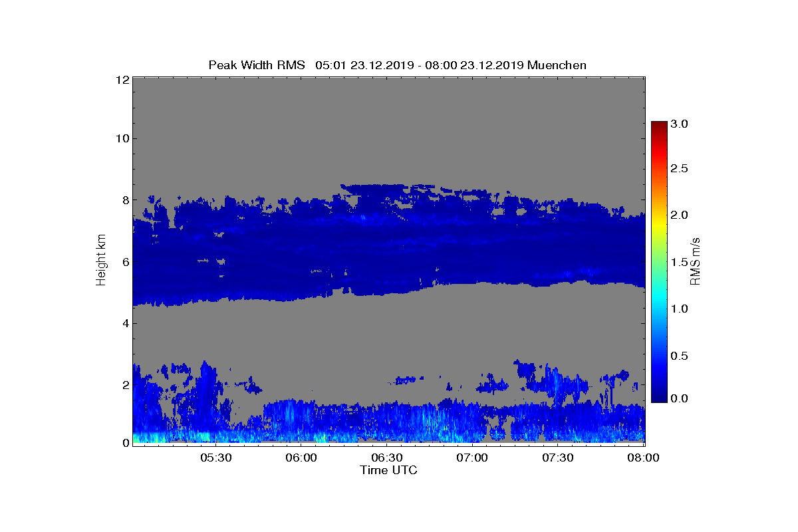Click the 0.0 colorbar value label

click(x=679, y=398)
